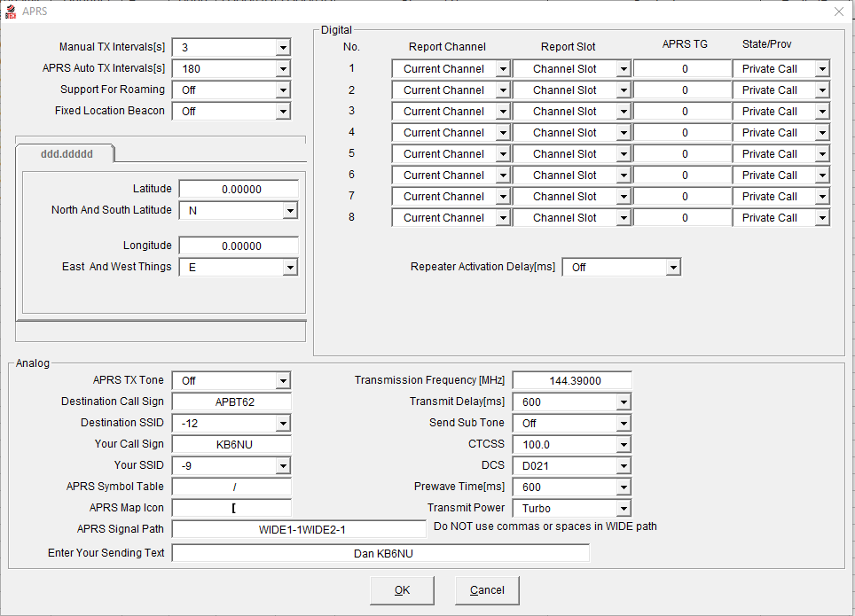Expand the APRS Auto TX Intervals dropdown
The width and height of the screenshot is (855, 616).
(283, 68)
